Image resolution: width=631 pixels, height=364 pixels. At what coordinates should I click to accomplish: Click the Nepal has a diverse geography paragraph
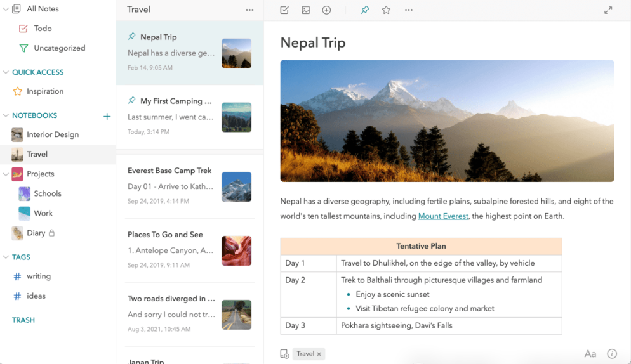click(447, 209)
